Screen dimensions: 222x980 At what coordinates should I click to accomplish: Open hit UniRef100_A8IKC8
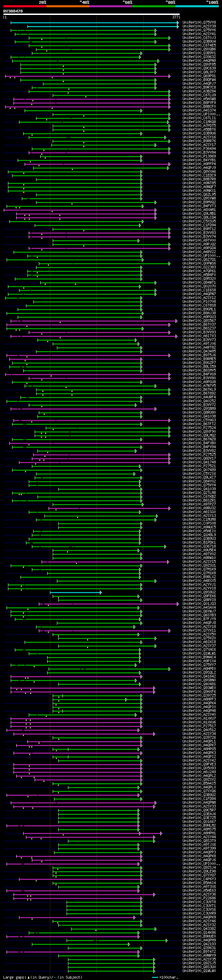199,642
